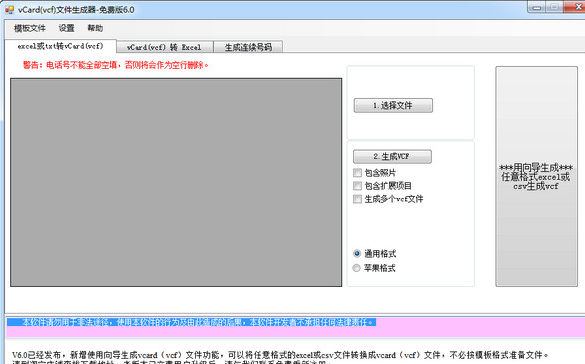Viewport: 585px width, 364px height.
Task: Switch to vCard(vcf) 转 Excel tab
Action: (x=165, y=47)
